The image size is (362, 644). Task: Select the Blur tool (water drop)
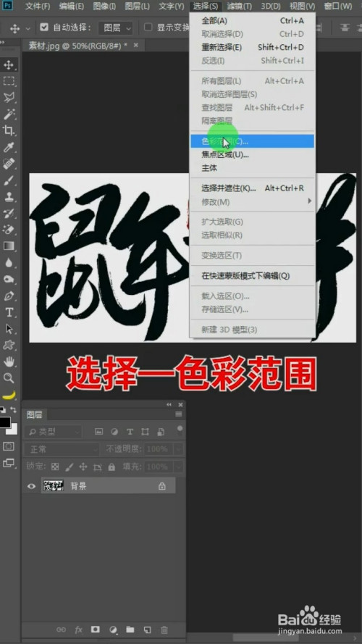pyautogui.click(x=9, y=262)
